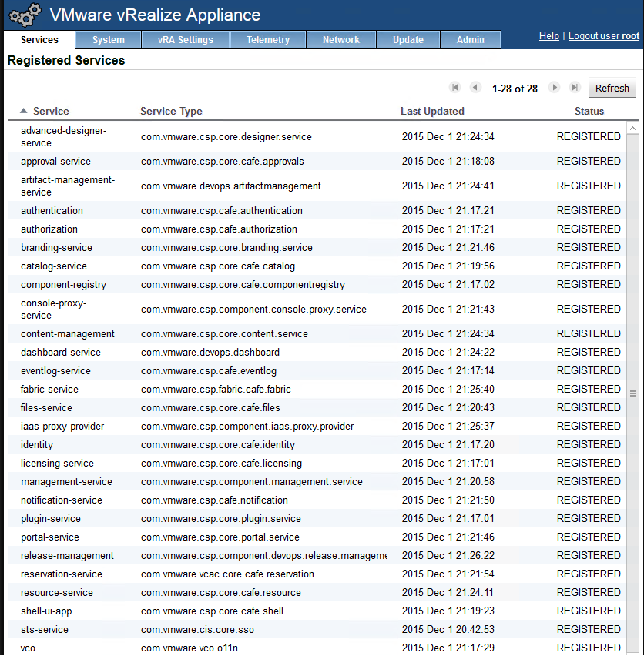Select dashboard-service row
Image resolution: width=644 pixels, height=656 pixels.
tap(317, 352)
